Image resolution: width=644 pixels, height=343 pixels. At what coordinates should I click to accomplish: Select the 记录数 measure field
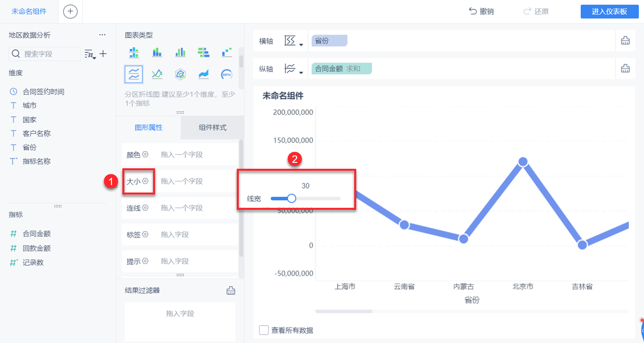[x=27, y=262]
